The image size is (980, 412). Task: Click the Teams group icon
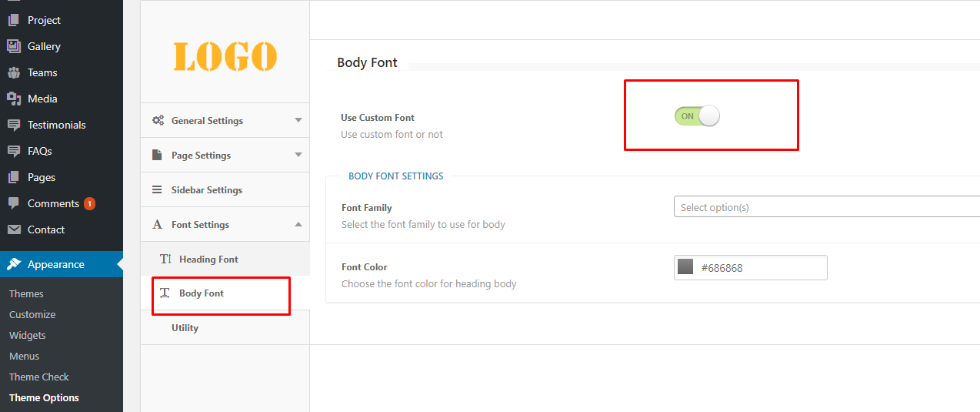(x=14, y=72)
